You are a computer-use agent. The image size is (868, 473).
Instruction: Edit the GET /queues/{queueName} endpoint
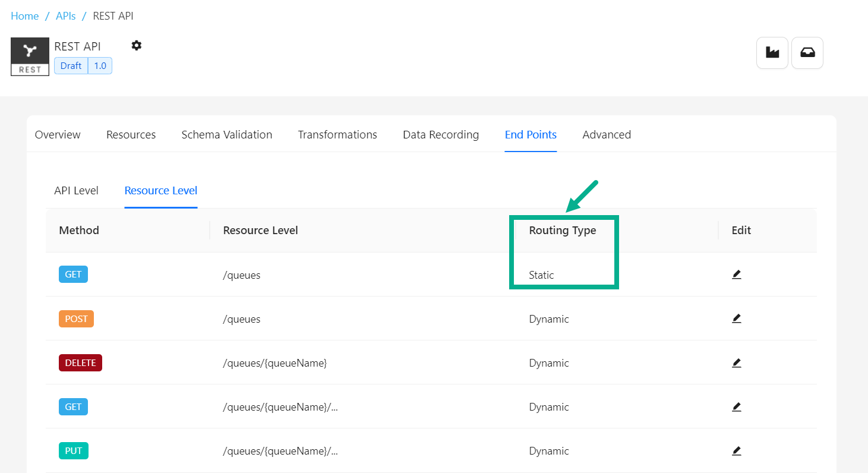pyautogui.click(x=736, y=406)
